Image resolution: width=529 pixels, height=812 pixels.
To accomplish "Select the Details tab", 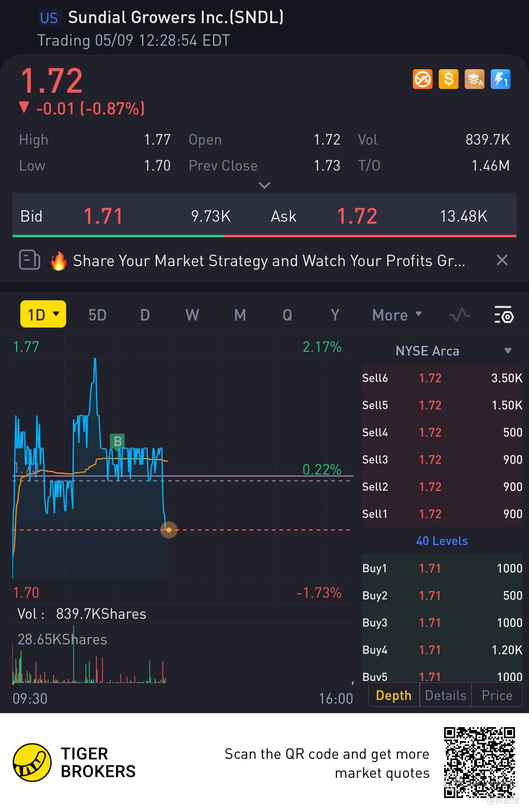I will [x=445, y=695].
